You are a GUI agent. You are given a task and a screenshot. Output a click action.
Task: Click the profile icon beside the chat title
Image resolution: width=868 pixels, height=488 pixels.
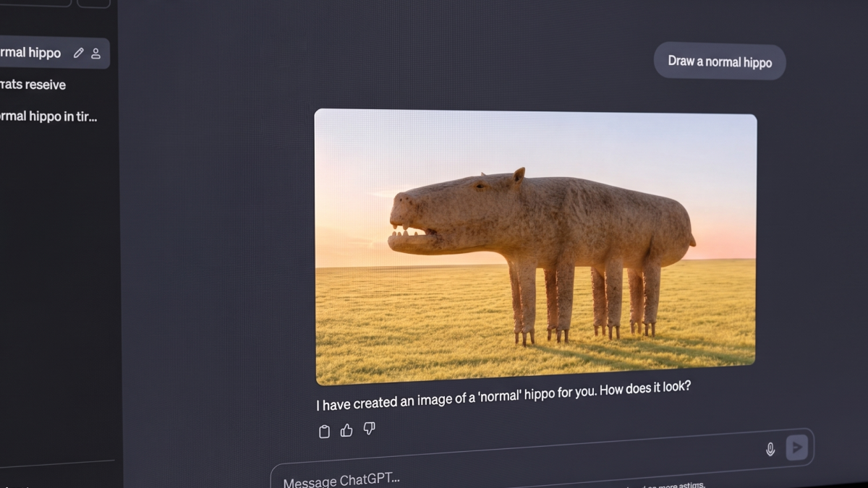(x=95, y=53)
